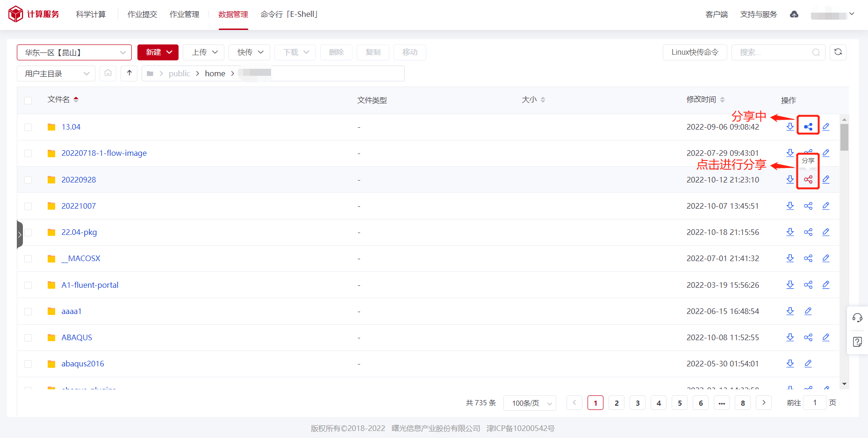
Task: Expand the collapsed left side panel
Action: (20, 234)
